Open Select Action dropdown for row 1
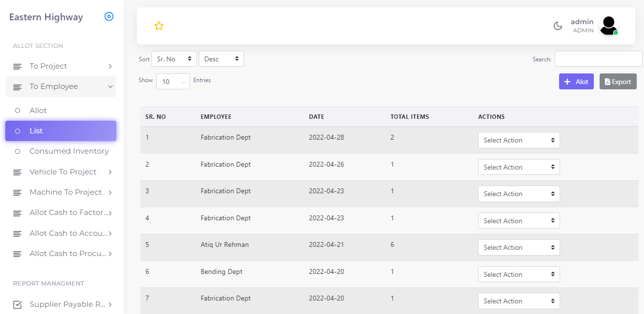 pyautogui.click(x=519, y=140)
